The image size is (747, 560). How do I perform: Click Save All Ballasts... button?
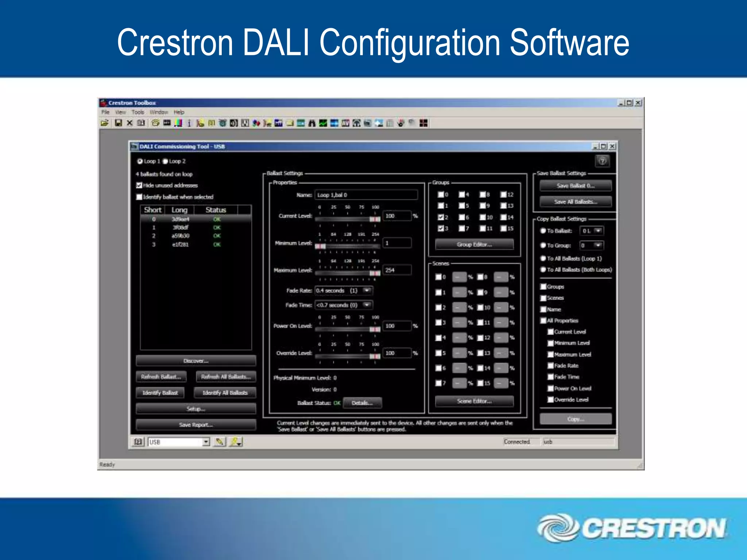pyautogui.click(x=576, y=202)
